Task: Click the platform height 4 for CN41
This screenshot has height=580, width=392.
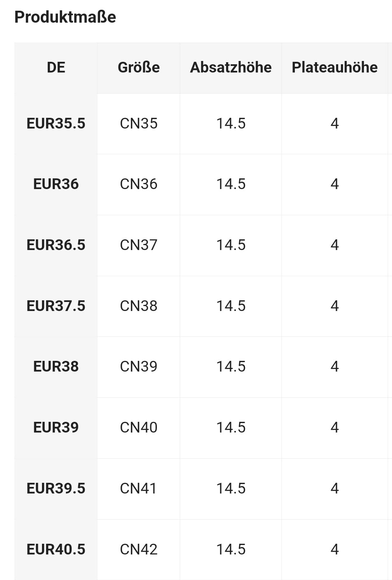Action: click(335, 489)
